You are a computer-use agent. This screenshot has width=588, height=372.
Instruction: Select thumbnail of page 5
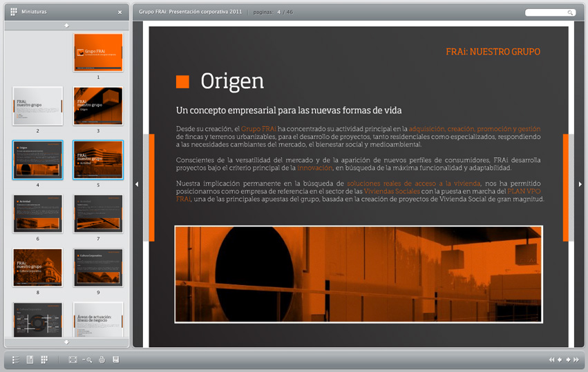tap(98, 160)
